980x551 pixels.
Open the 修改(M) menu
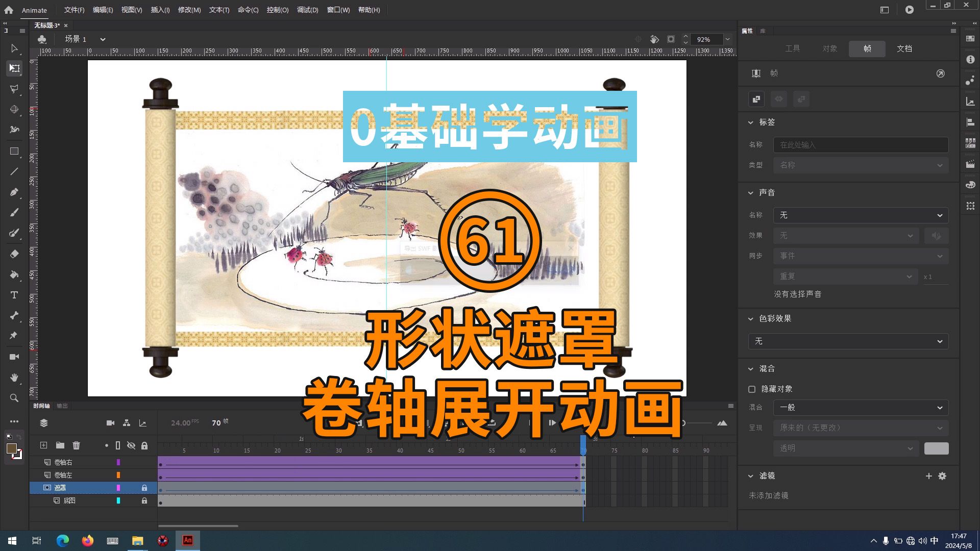point(189,10)
